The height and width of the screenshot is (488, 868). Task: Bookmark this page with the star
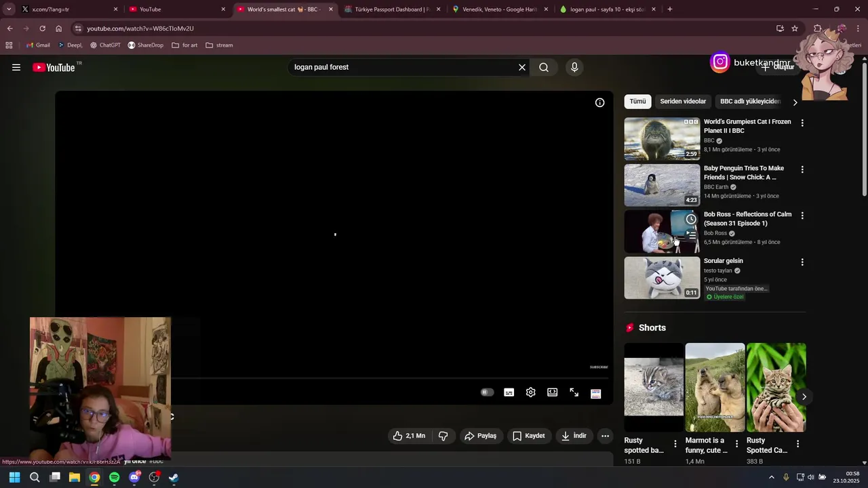[x=795, y=28]
